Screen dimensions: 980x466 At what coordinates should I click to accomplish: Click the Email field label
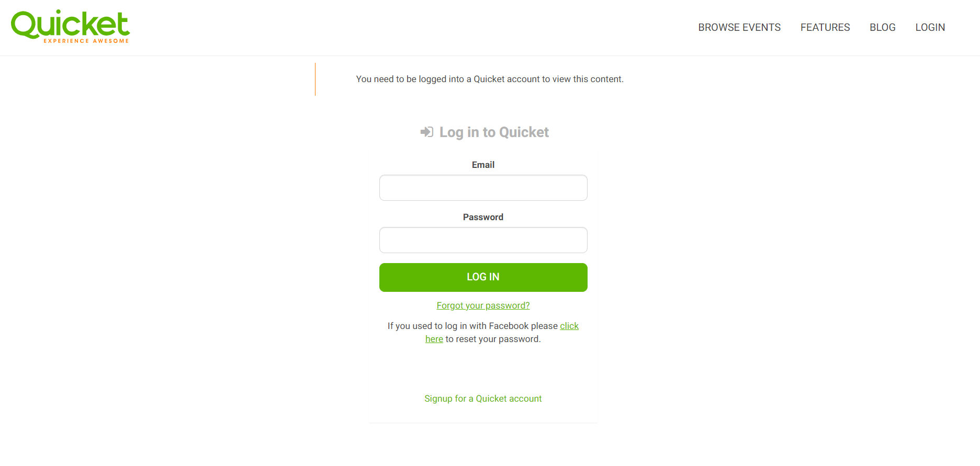[483, 165]
